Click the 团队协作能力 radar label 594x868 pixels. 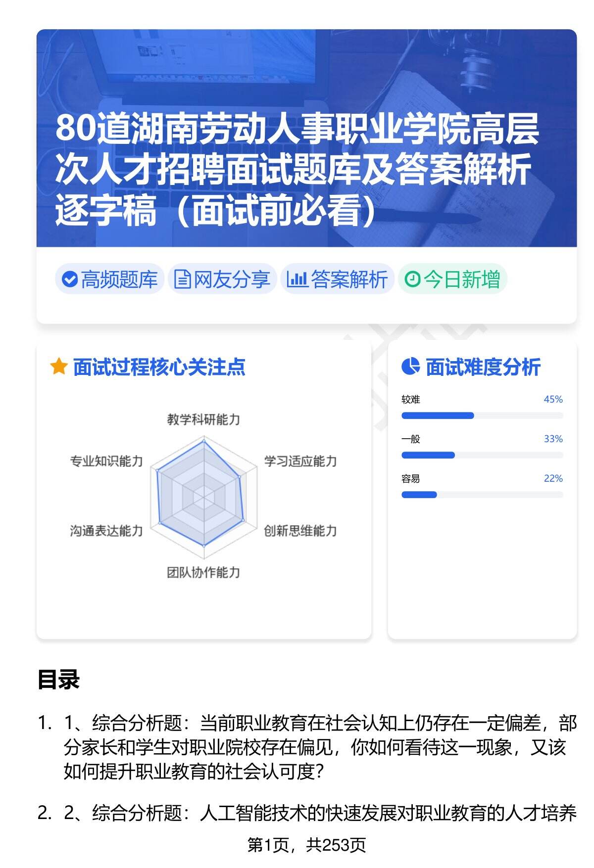coord(203,573)
